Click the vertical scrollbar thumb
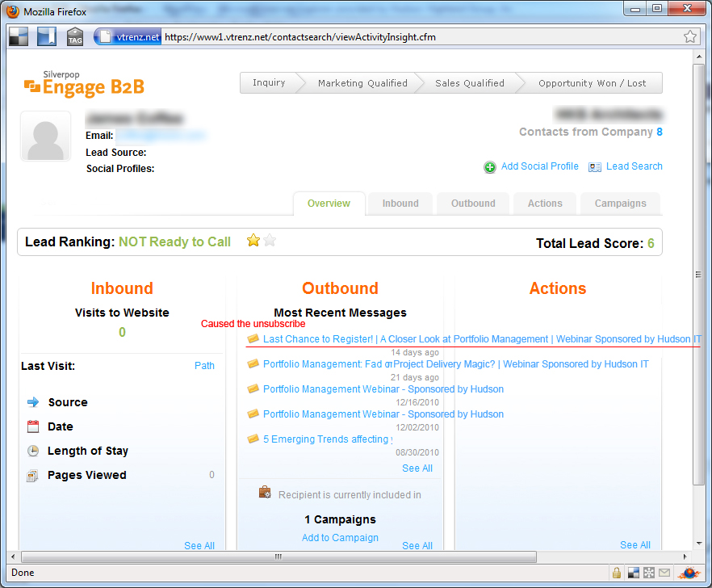 [x=698, y=275]
